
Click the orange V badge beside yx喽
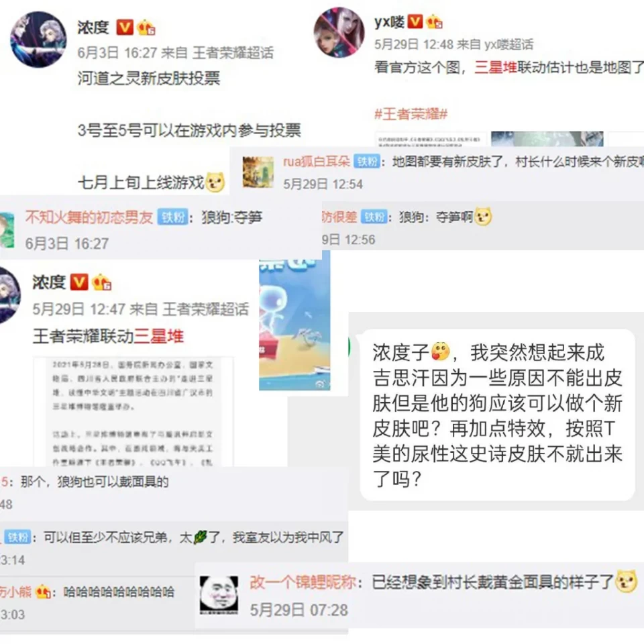(415, 21)
